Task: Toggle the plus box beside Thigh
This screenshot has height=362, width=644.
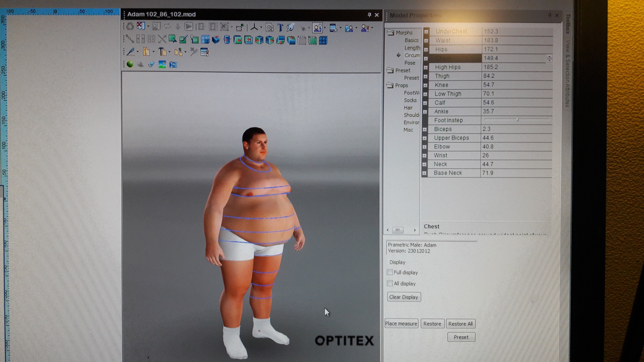Action: [x=425, y=76]
